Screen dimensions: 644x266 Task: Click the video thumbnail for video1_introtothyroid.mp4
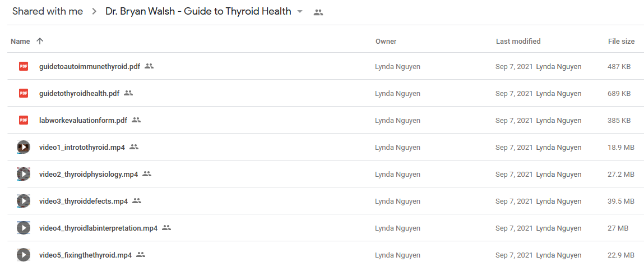[x=24, y=147]
